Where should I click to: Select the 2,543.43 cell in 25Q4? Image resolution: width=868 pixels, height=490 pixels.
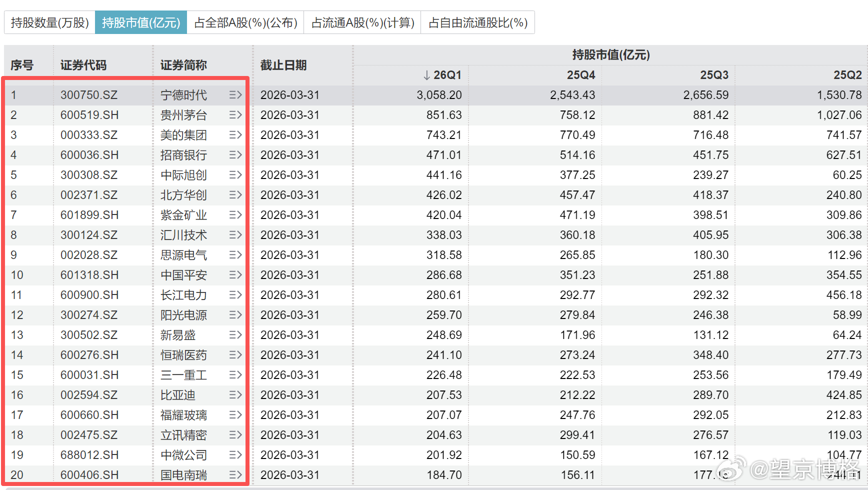pyautogui.click(x=572, y=95)
